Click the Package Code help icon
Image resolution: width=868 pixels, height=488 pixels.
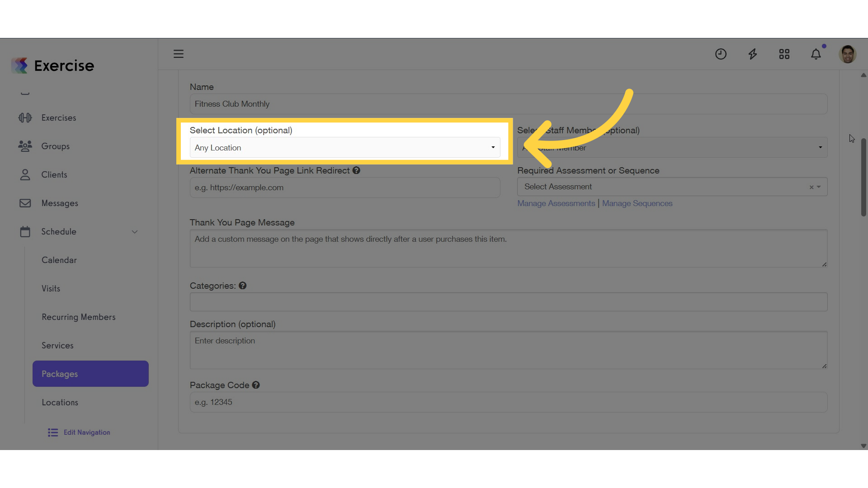click(x=256, y=385)
